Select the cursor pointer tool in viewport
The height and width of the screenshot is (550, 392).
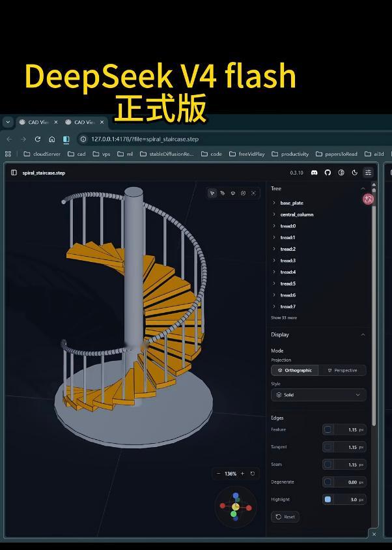click(212, 193)
